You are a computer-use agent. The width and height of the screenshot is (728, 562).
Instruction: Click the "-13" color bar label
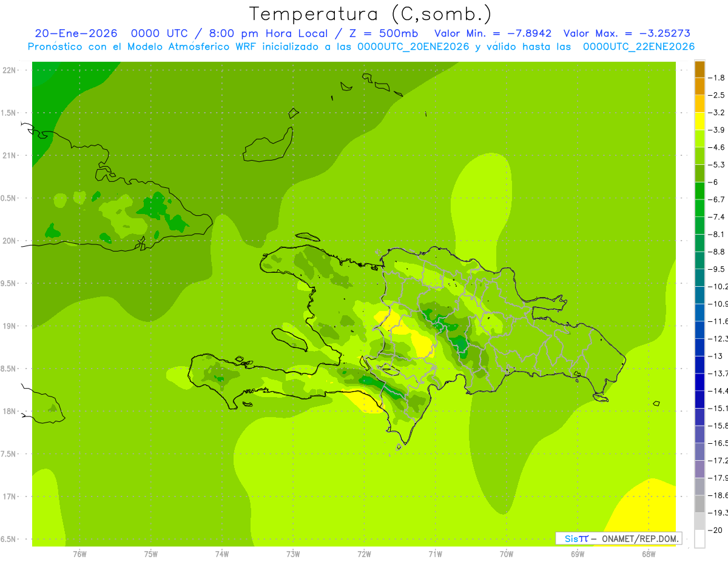[x=715, y=356]
